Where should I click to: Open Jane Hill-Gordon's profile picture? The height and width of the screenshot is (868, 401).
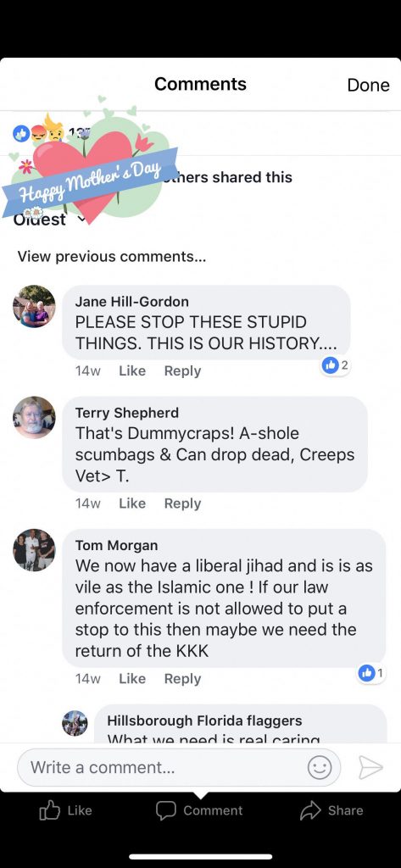[x=35, y=306]
